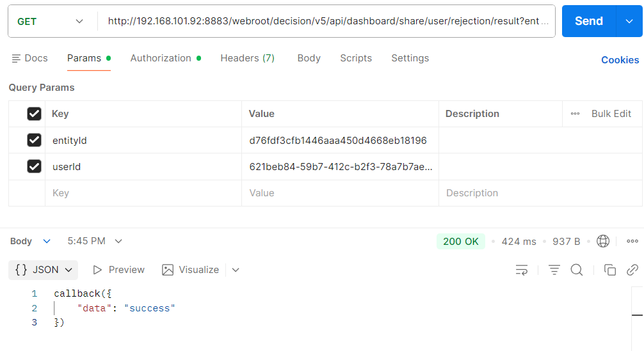Click the entityId key cell
This screenshot has width=644, height=351.
pos(143,140)
